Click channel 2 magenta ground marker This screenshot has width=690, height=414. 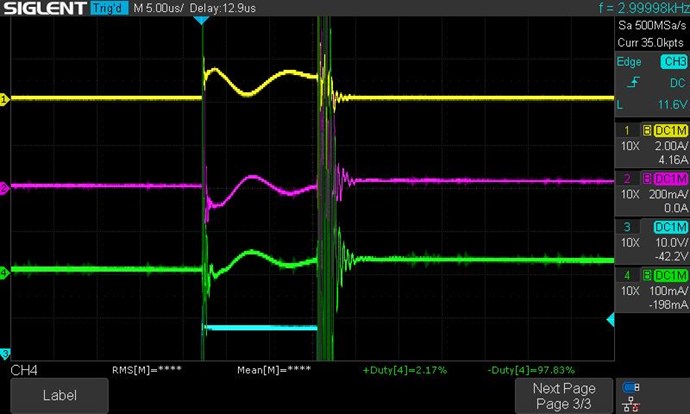pyautogui.click(x=4, y=188)
